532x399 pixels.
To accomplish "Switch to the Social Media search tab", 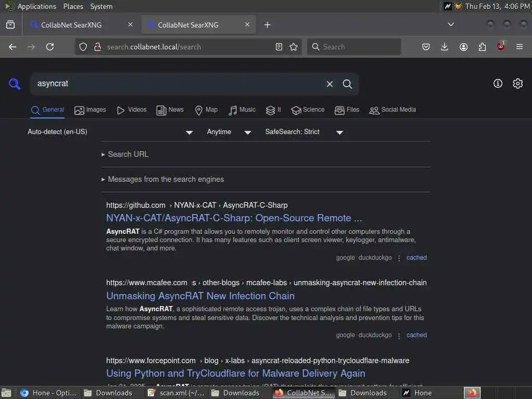I will pos(393,110).
